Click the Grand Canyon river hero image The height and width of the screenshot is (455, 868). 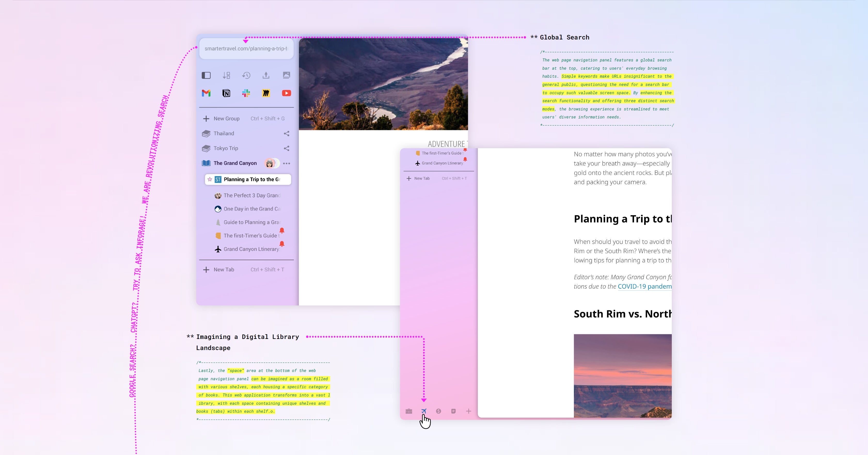click(x=383, y=84)
